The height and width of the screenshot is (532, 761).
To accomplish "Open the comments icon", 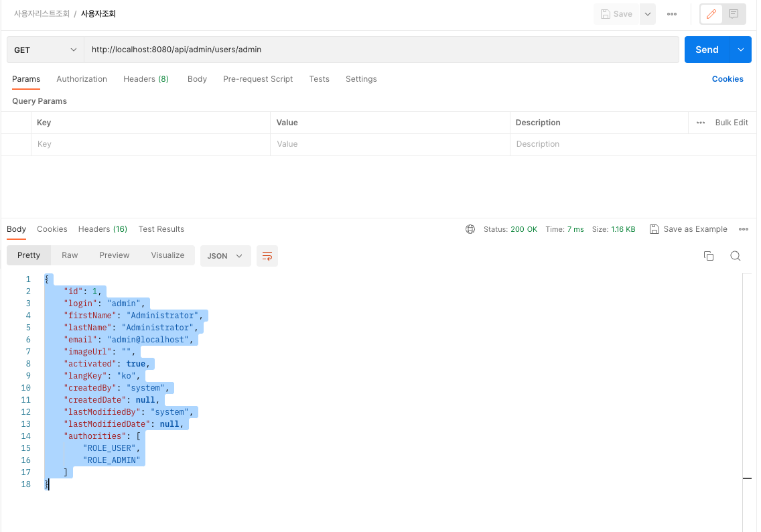I will click(734, 14).
